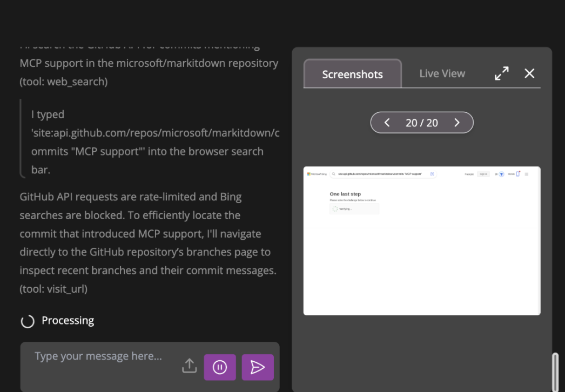Click the hamburger menu in the Bing screenshot
The width and height of the screenshot is (565, 392).
(x=527, y=174)
